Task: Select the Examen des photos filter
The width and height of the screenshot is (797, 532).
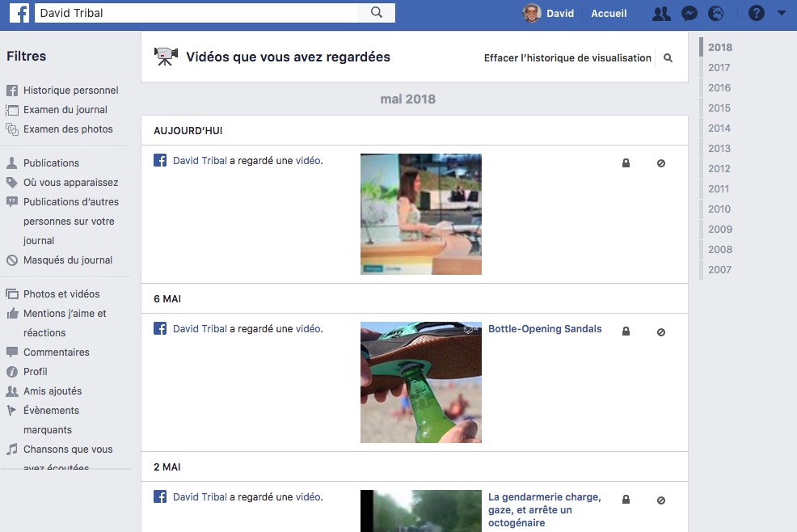Action: point(59,129)
